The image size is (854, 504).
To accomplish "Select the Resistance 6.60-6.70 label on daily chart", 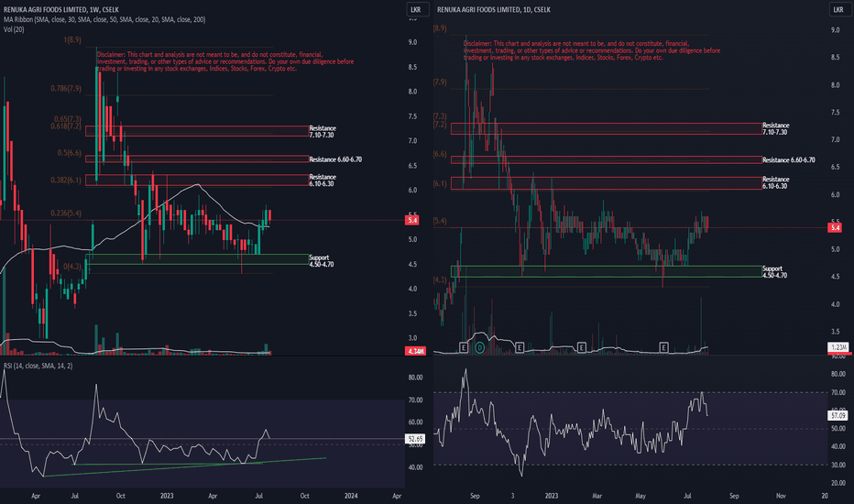I will click(789, 160).
